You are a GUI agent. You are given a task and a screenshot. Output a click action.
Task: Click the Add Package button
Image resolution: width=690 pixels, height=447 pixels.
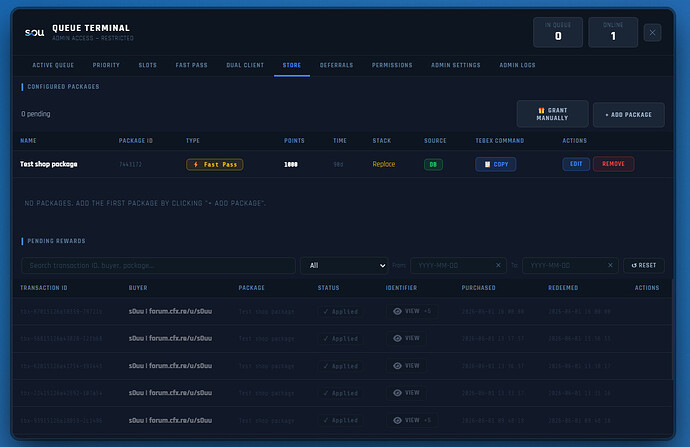coord(628,115)
